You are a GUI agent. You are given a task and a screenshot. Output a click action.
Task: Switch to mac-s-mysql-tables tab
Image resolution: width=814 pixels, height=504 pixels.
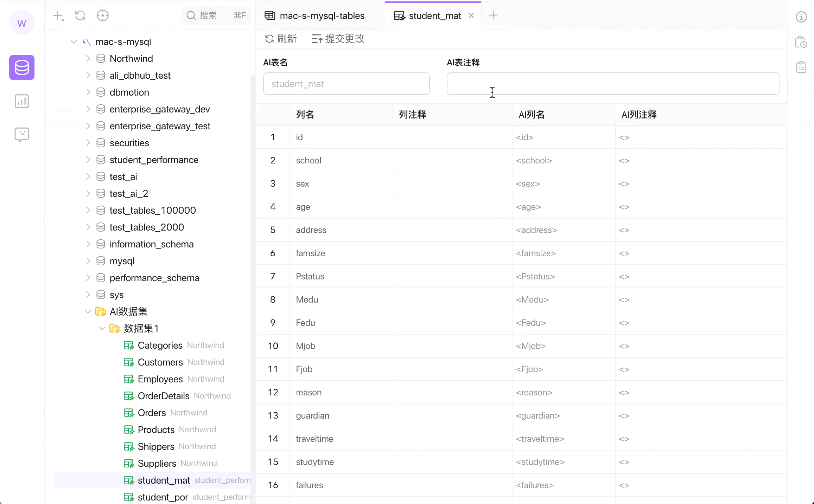(x=321, y=16)
